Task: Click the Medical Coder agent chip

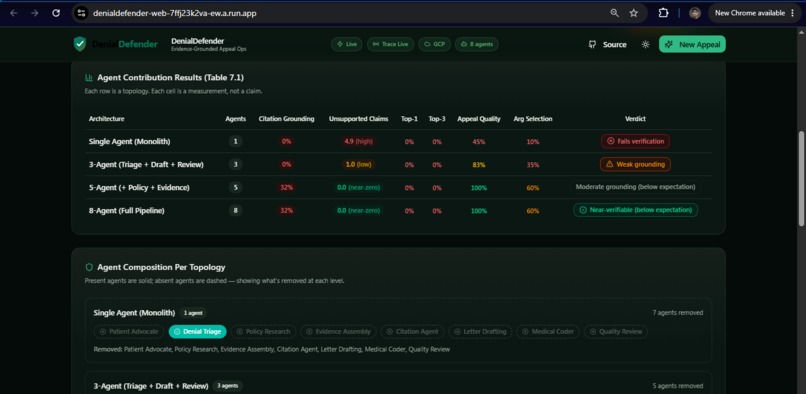Action: (548, 332)
